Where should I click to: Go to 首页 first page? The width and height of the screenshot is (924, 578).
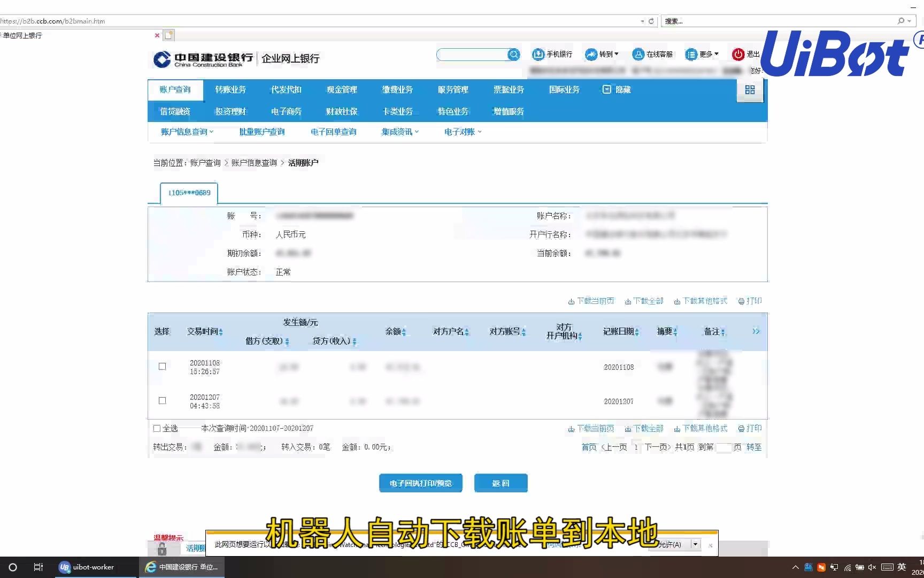[x=589, y=447]
